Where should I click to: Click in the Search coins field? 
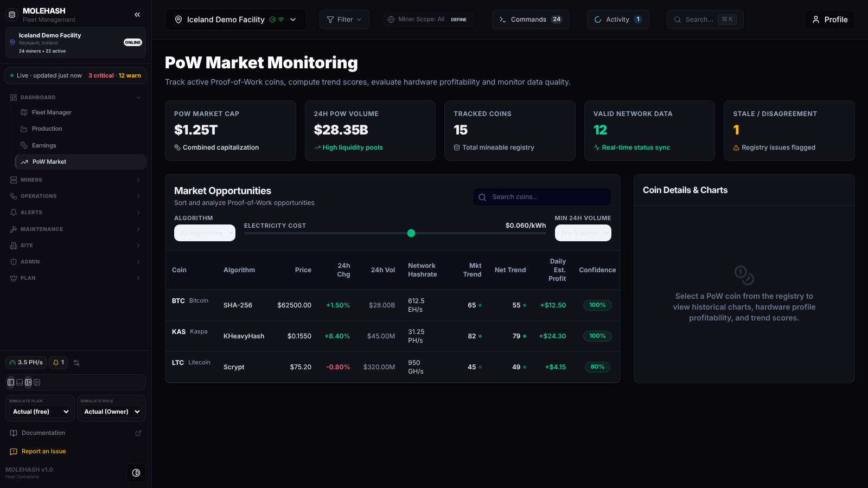(x=542, y=197)
